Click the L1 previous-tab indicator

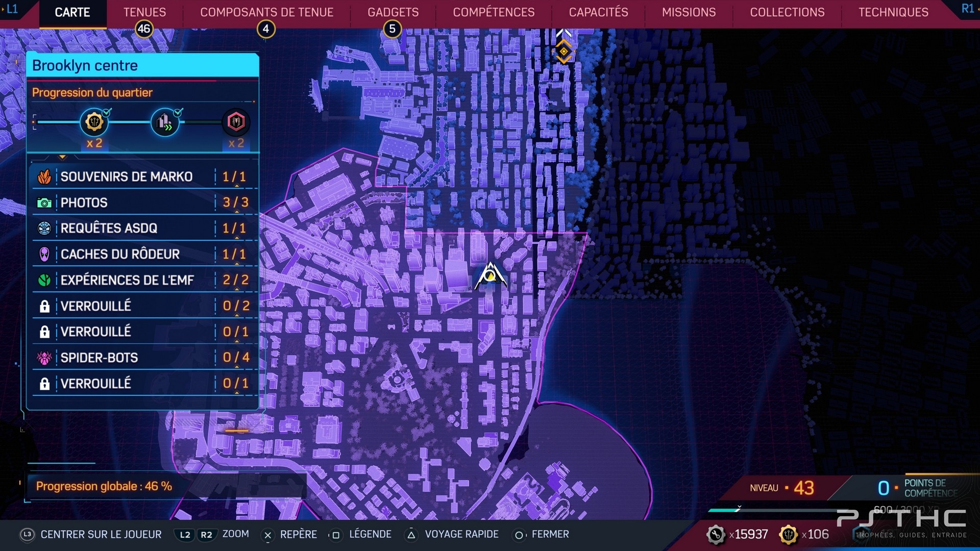pyautogui.click(x=11, y=9)
